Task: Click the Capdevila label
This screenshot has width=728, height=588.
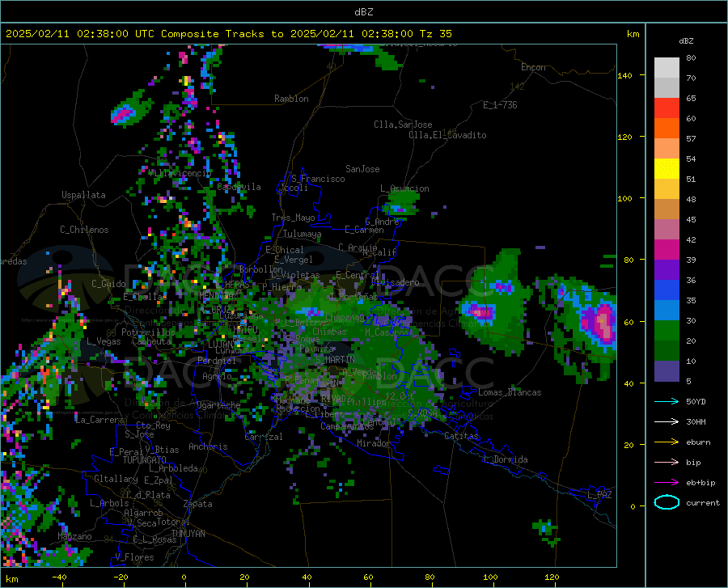Action: 239,187
